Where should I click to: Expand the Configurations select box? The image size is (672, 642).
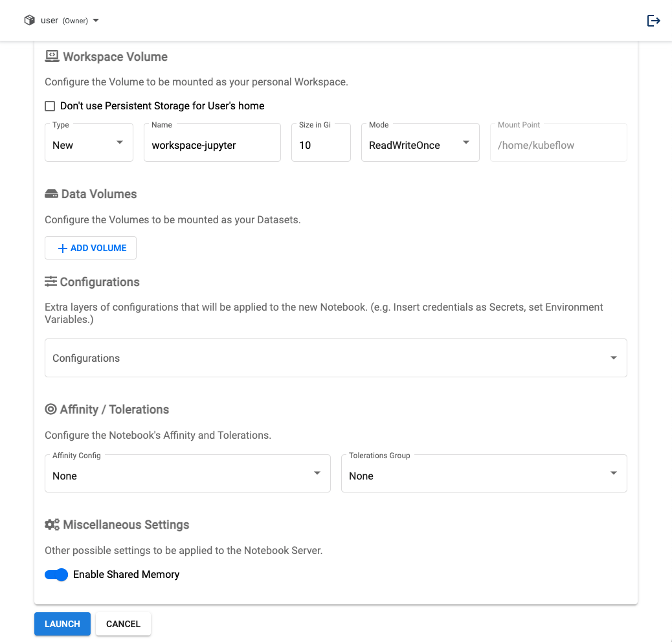click(335, 358)
